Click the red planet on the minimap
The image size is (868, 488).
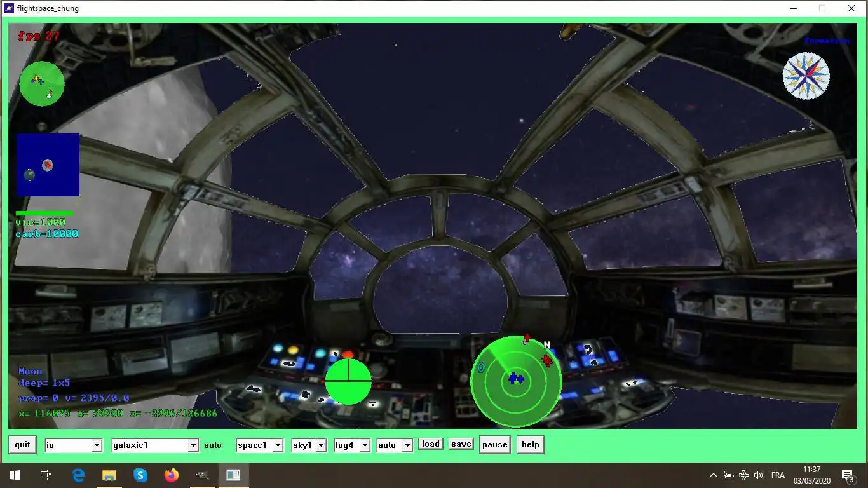48,165
